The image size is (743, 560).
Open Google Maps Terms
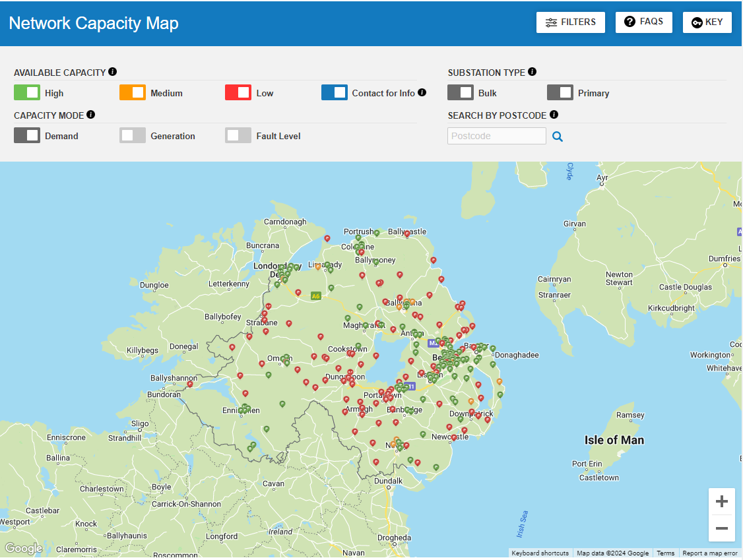point(665,553)
